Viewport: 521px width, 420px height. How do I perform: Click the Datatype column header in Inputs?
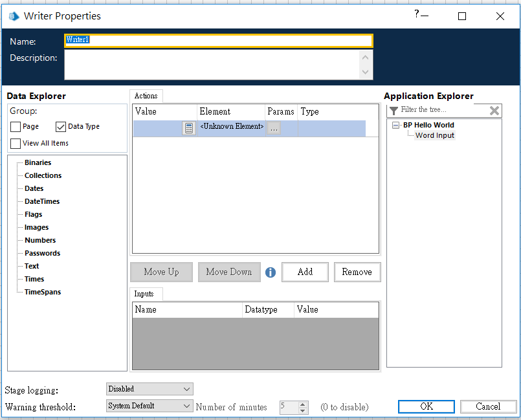click(x=268, y=310)
